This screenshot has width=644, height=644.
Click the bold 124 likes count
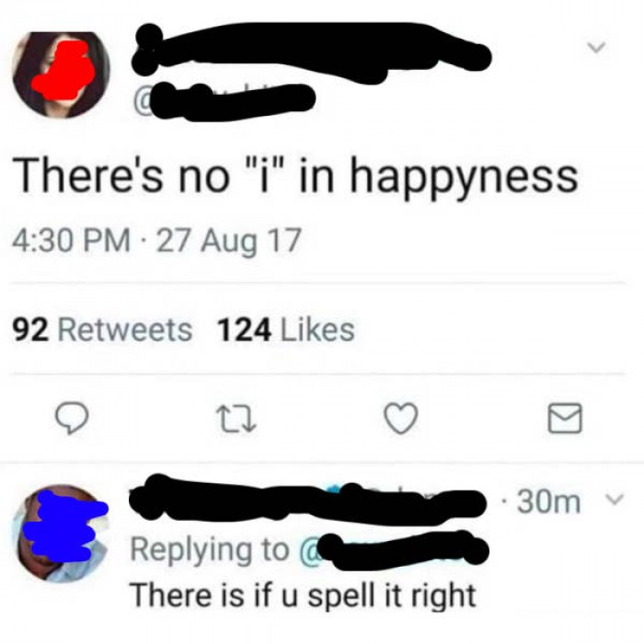coord(245,330)
